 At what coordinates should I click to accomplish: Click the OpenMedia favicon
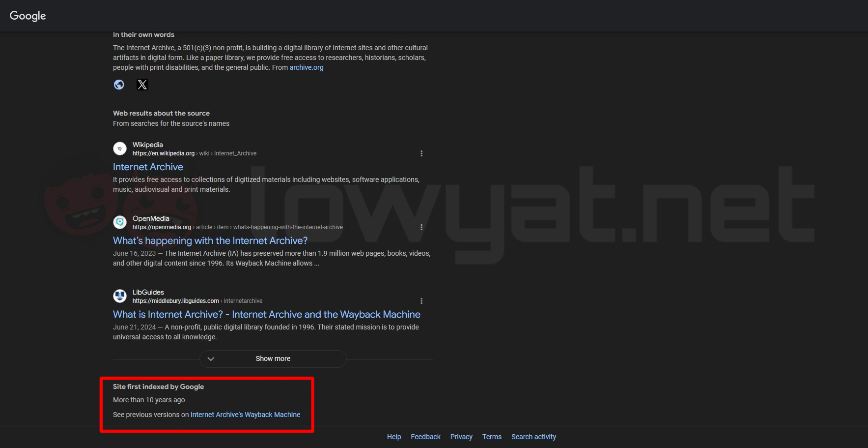[x=120, y=222]
